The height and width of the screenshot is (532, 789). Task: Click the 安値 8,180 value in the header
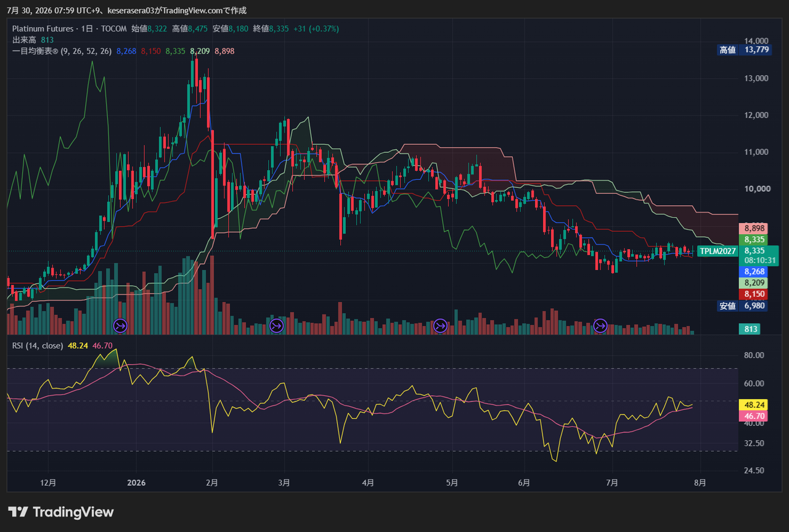[x=230, y=29]
